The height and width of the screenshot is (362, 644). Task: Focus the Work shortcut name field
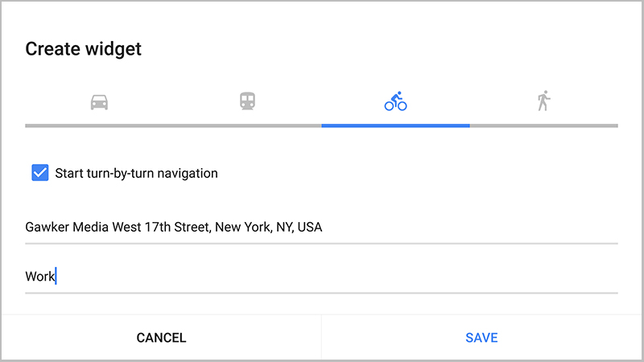(321, 276)
